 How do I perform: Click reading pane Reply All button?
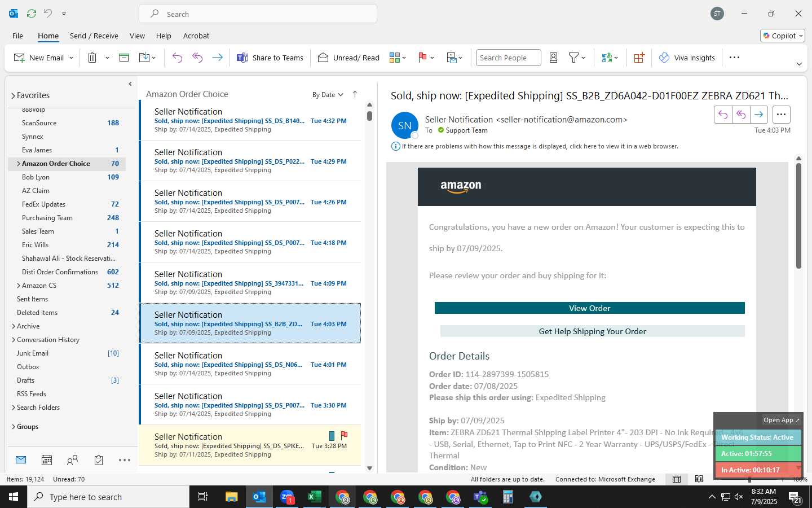(x=741, y=115)
